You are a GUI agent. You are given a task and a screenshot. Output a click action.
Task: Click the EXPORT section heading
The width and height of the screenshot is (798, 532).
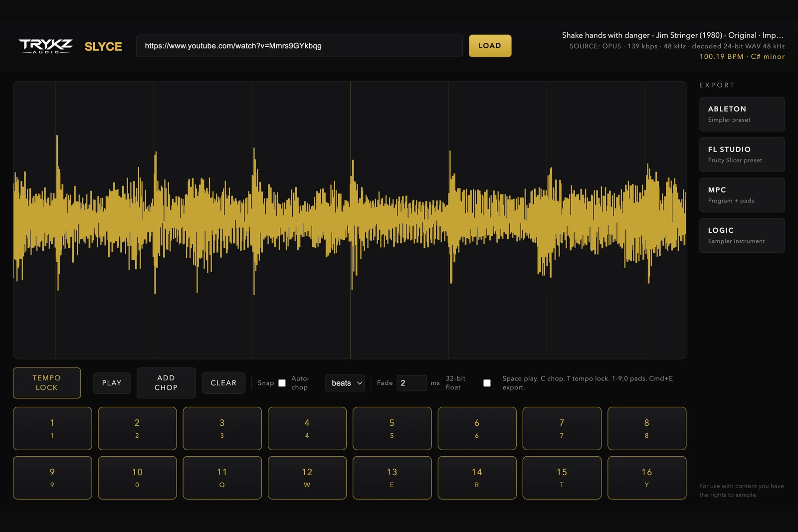[x=717, y=85]
